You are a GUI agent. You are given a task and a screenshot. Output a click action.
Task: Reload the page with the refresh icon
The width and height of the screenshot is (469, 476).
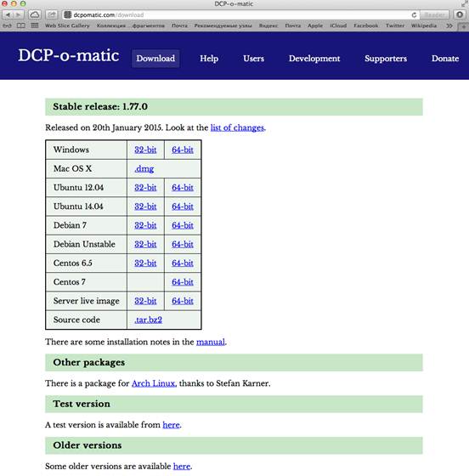[x=414, y=15]
